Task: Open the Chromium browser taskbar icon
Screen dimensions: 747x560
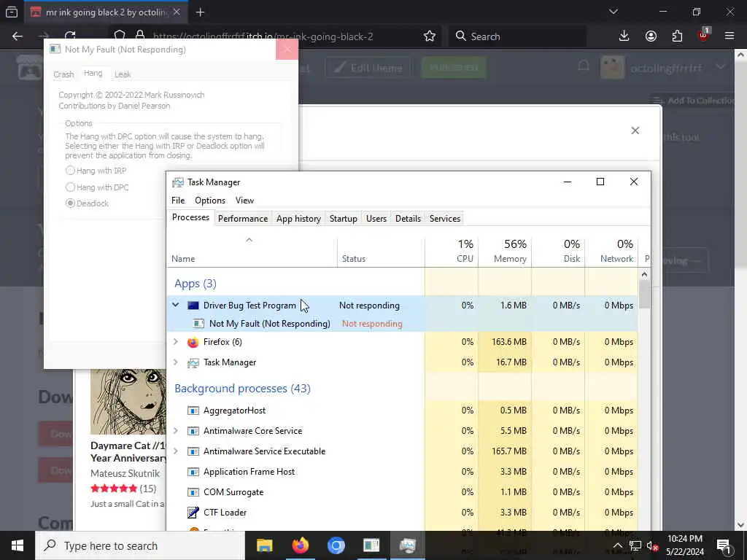Action: tap(336, 545)
